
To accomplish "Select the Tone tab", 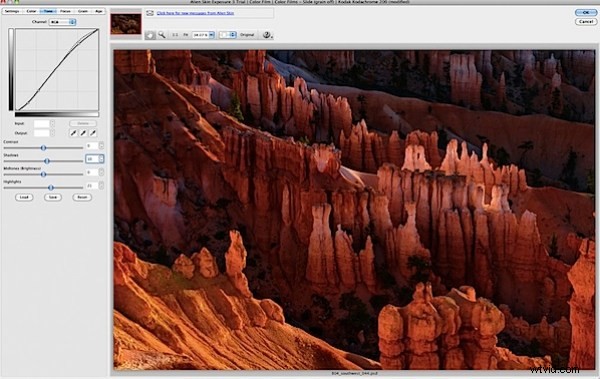I will 48,11.
